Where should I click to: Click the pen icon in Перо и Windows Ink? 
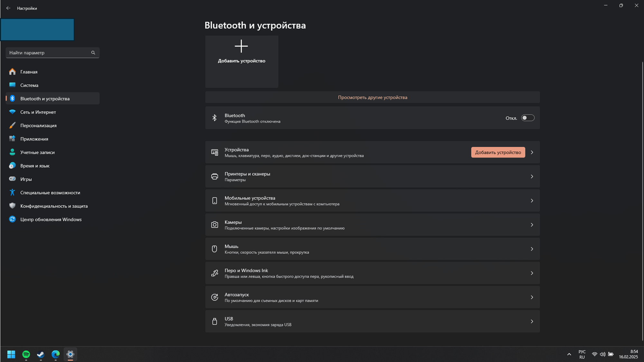[x=214, y=273]
